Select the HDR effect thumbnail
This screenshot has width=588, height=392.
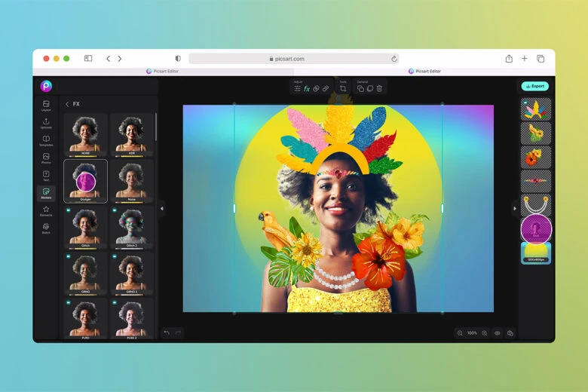tap(132, 134)
